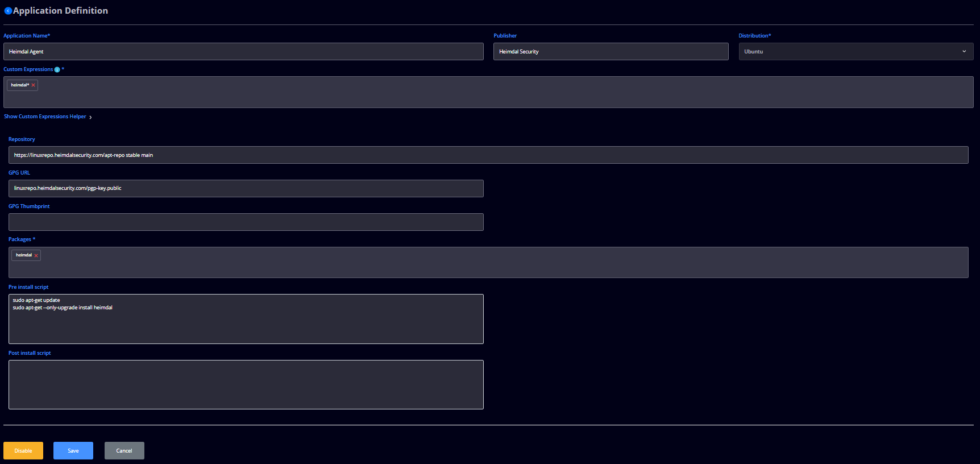Click the Application Name field
Screen dimensions: 980x464
tap(243, 52)
